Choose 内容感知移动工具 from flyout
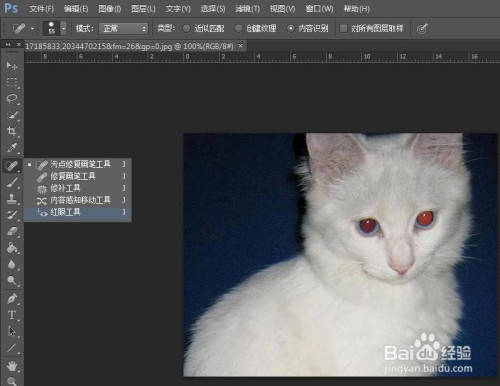500x386 pixels. 77,200
